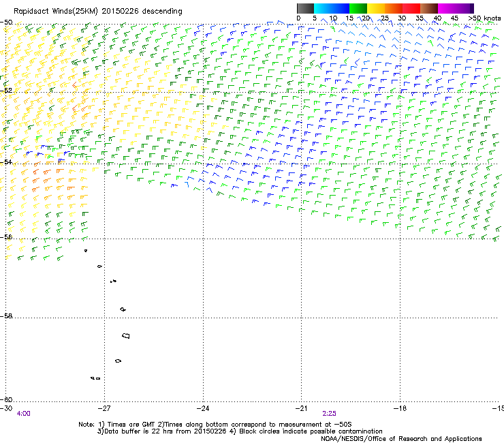Select the '-24' longitude axis label
Viewport: 504px width, 443px height.
coord(203,408)
